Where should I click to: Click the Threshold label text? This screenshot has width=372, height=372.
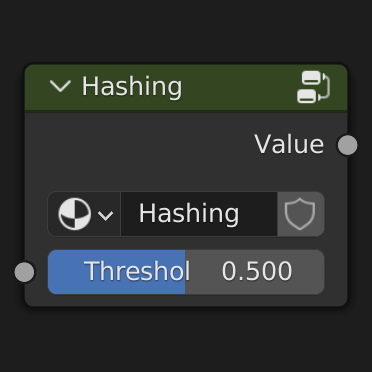point(137,271)
